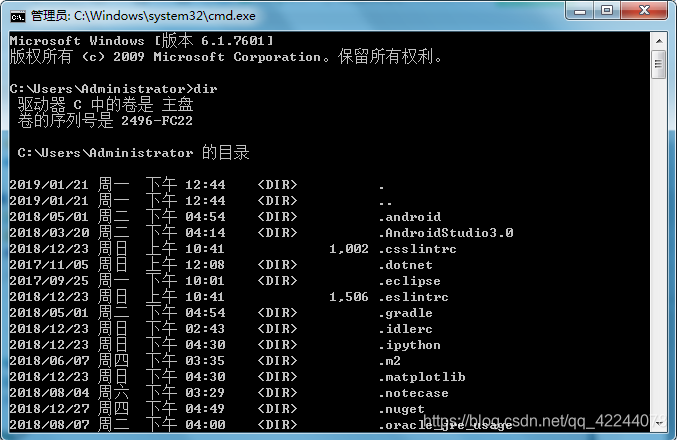
Task: Click the time '03:29' in .notecase row
Action: point(205,393)
